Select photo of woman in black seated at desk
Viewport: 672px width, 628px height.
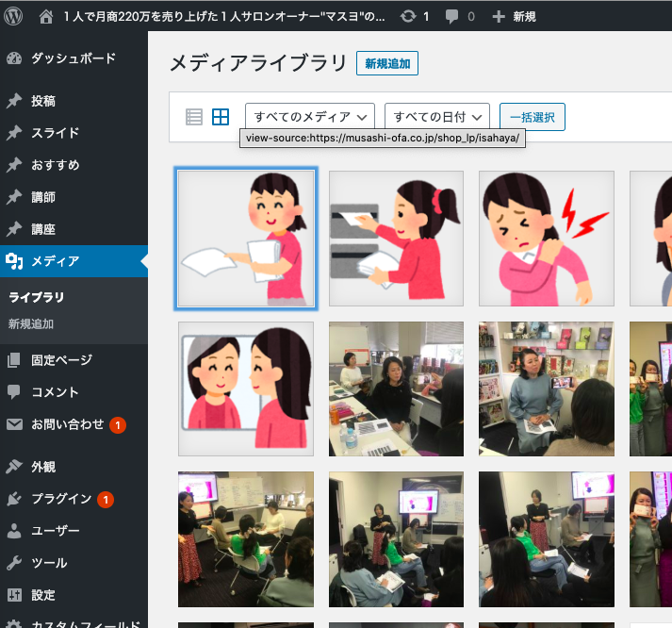pyautogui.click(x=396, y=388)
